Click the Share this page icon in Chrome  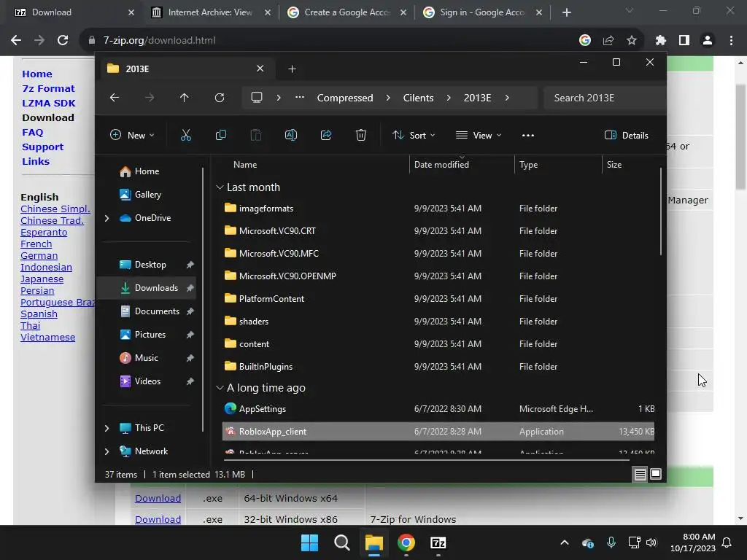pyautogui.click(x=608, y=41)
